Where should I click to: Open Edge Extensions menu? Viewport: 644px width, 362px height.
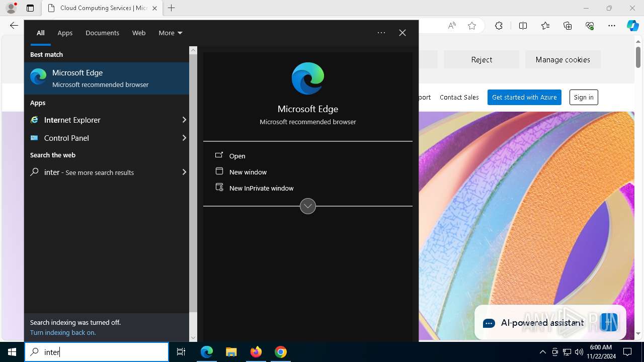coord(499,26)
